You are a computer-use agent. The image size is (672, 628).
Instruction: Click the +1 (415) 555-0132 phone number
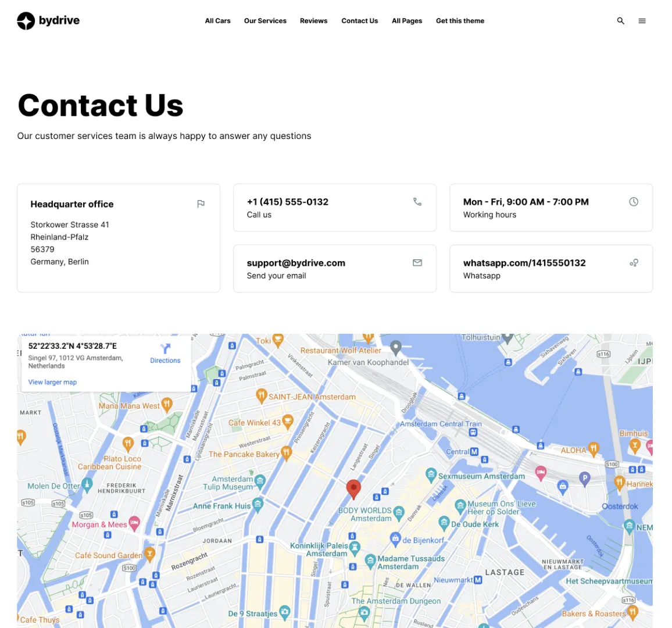(x=288, y=202)
